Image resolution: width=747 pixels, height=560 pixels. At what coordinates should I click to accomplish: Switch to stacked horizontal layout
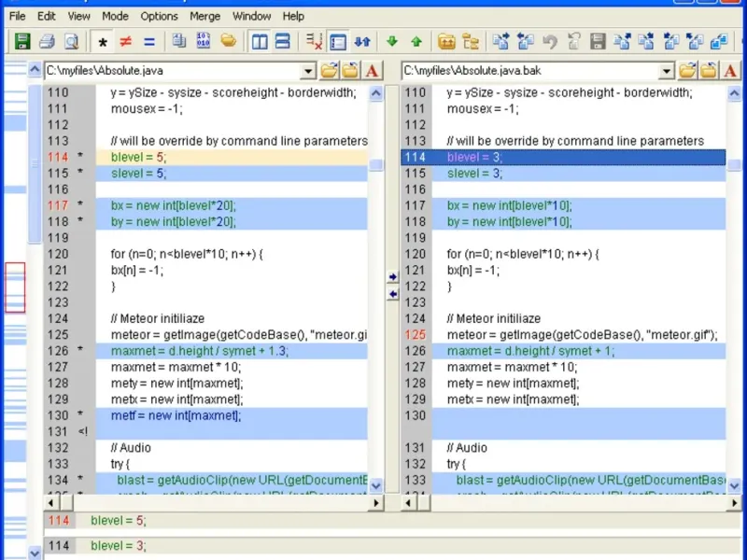click(x=282, y=41)
